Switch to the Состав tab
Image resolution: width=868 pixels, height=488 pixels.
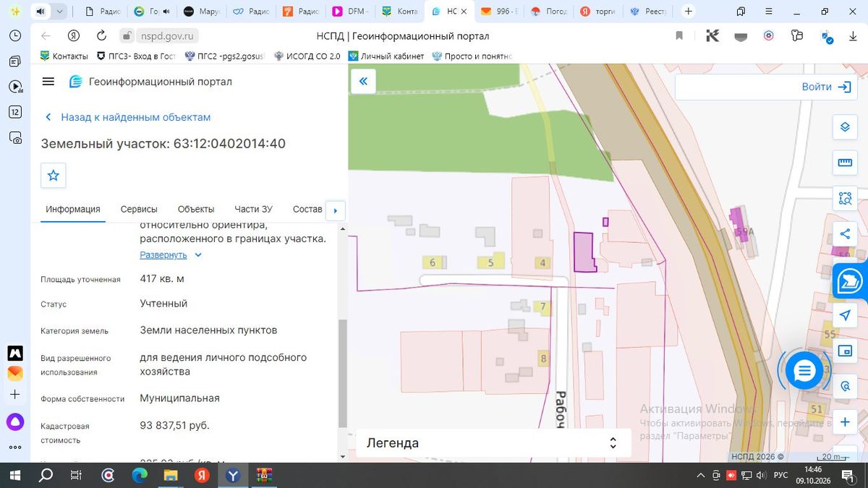(x=307, y=209)
